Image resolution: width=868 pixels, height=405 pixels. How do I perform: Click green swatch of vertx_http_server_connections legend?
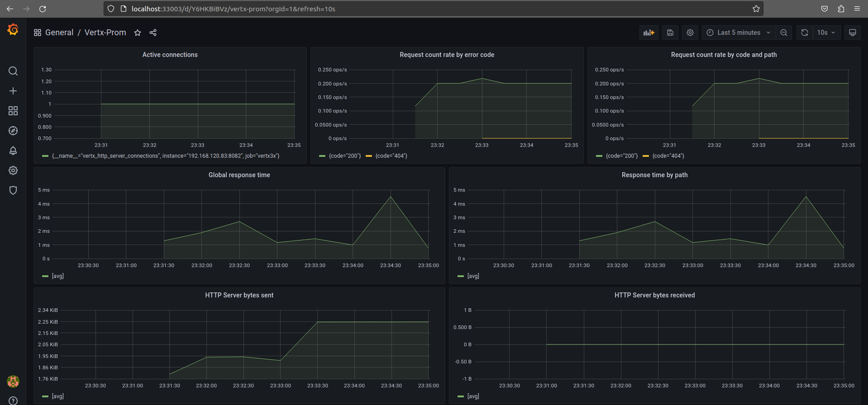tap(45, 156)
